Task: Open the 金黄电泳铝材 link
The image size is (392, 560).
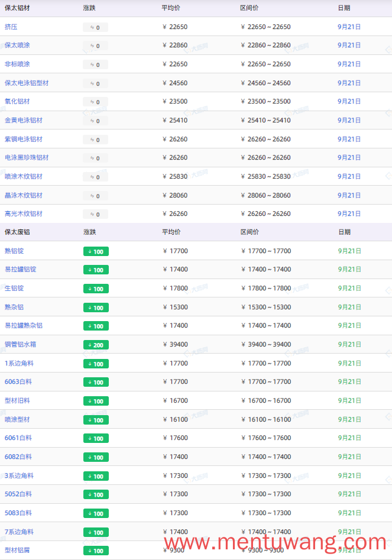Action: [x=24, y=121]
